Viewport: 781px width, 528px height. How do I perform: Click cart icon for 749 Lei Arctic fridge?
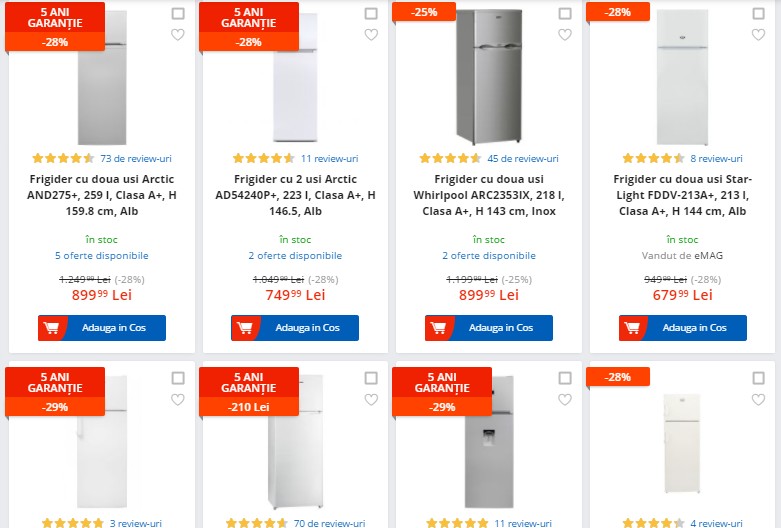[x=245, y=328]
